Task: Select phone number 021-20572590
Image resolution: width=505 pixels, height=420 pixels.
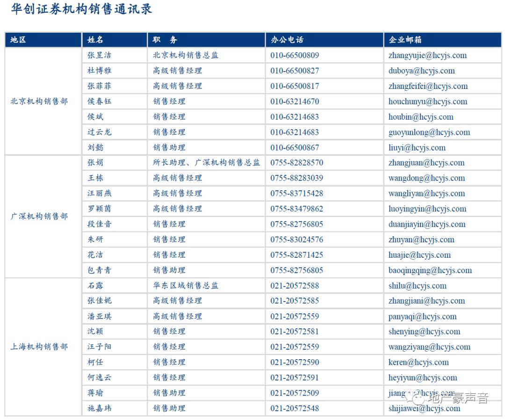Action: tap(295, 362)
